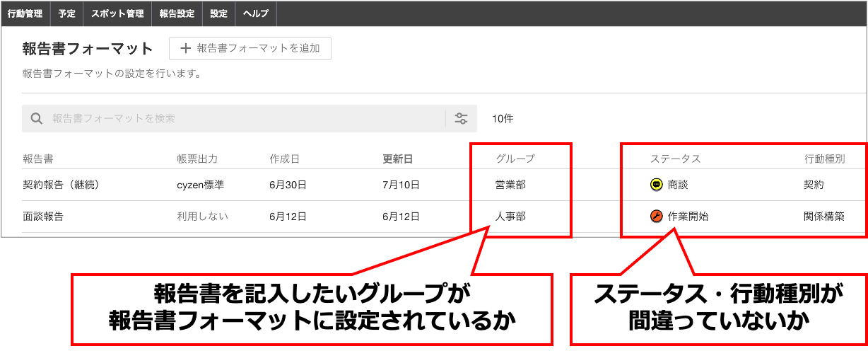Click the 関係構築 action type cell

pos(824,217)
